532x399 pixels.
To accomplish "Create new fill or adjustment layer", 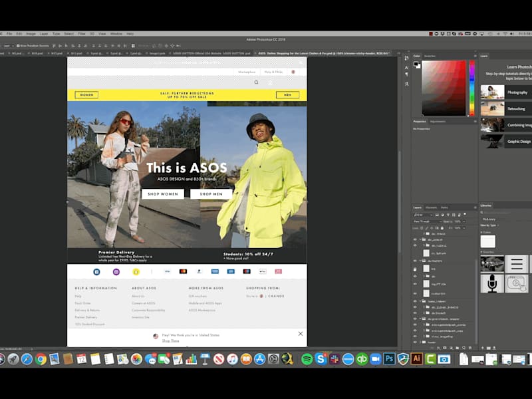I will [451, 348].
